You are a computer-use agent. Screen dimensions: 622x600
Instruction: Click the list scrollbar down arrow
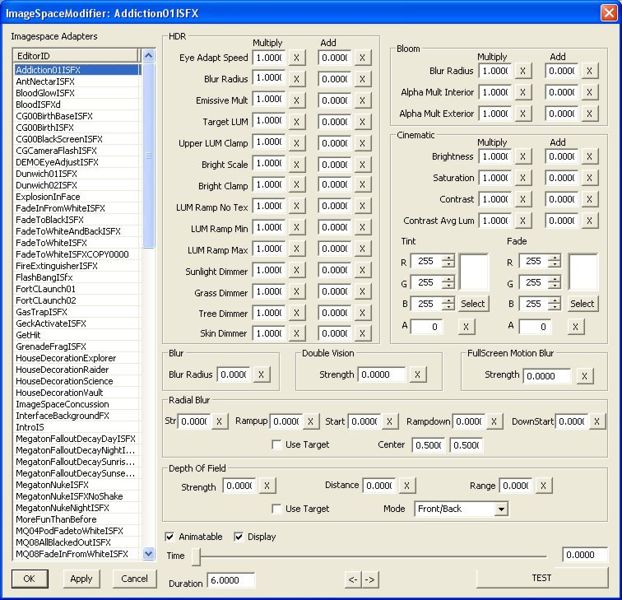149,554
